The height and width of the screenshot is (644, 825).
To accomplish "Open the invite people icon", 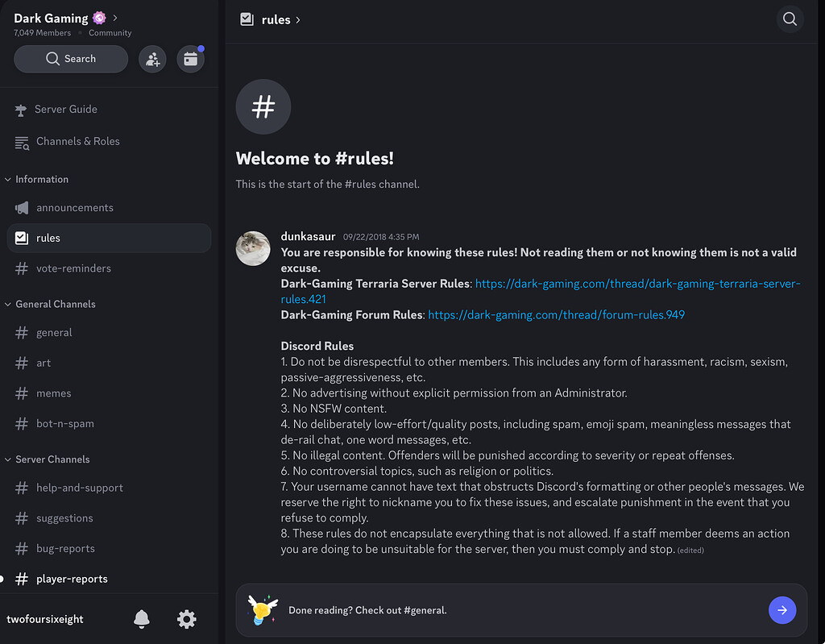I will click(x=152, y=59).
